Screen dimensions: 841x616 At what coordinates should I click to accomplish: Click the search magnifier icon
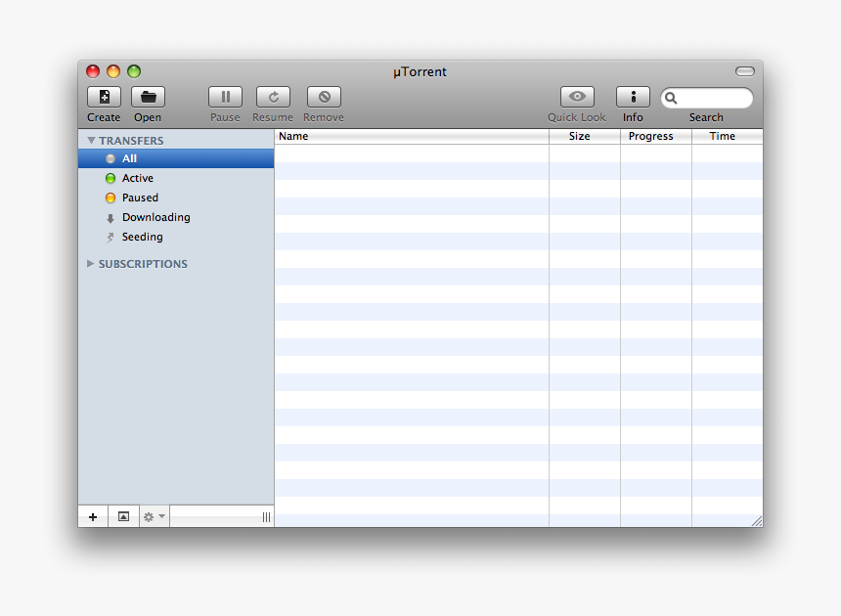point(671,98)
